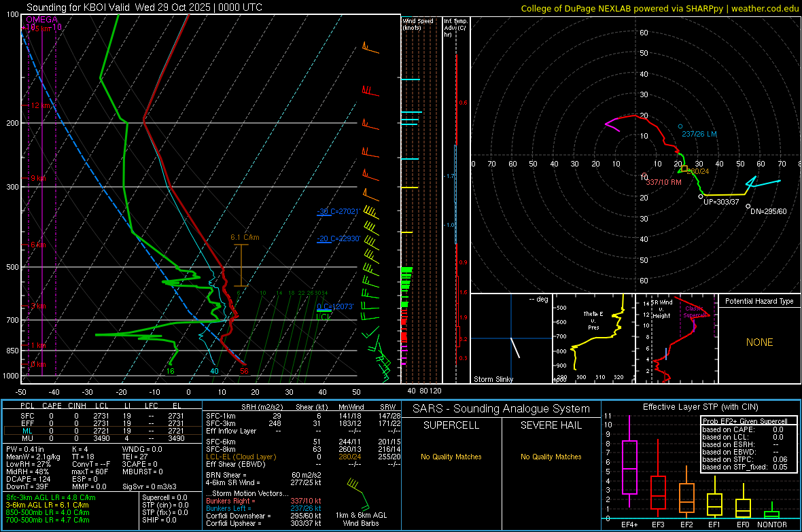Select the 237/26 LM hodograph label
This screenshot has width=802, height=532.
(x=699, y=134)
